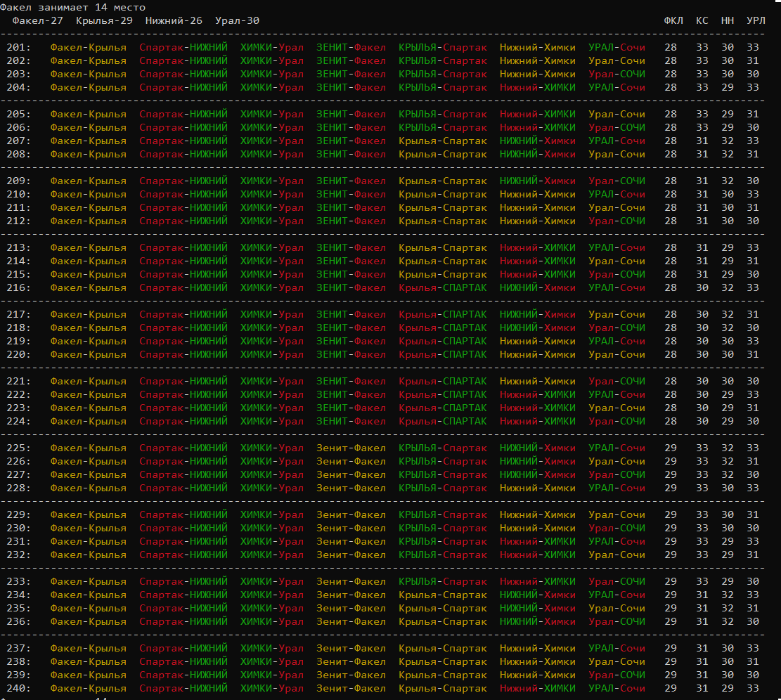This screenshot has height=700, width=781.
Task: Click row number "212:"
Action: (19, 221)
